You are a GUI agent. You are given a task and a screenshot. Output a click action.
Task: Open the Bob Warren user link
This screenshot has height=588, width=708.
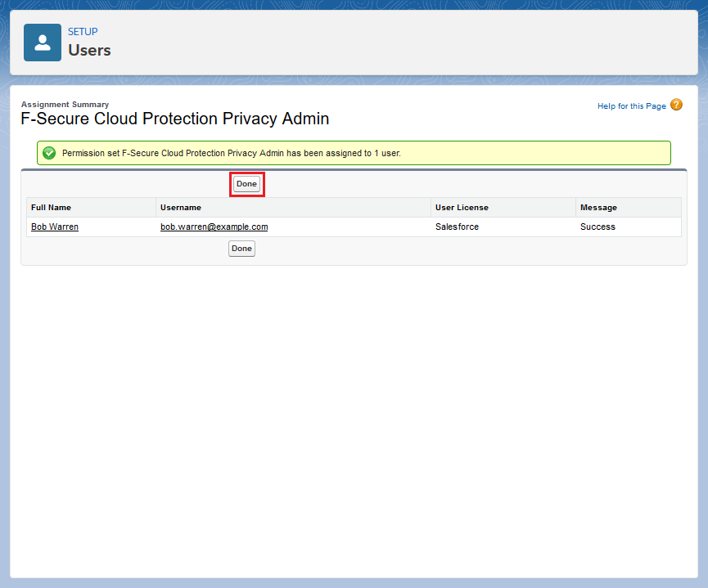pyautogui.click(x=55, y=227)
